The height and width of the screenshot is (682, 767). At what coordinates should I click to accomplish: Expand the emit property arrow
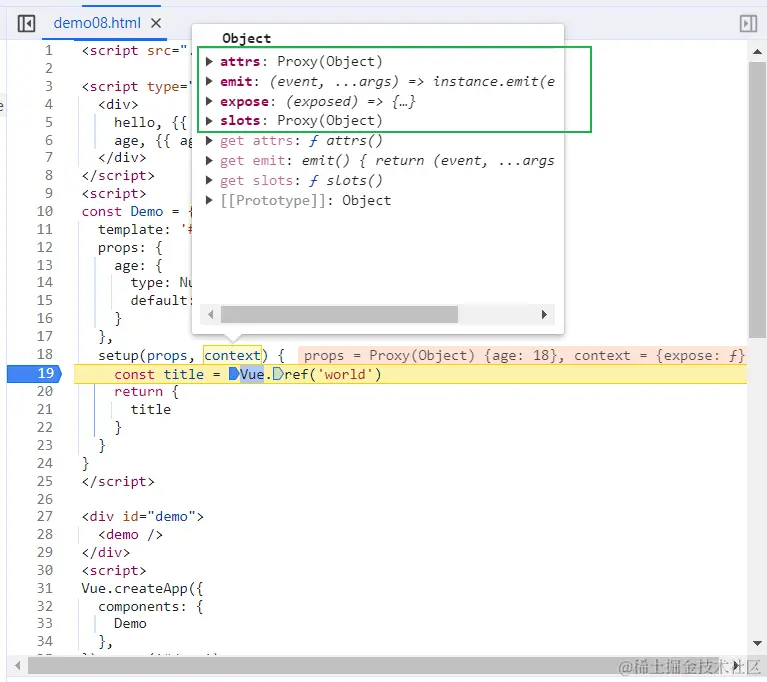(x=209, y=81)
